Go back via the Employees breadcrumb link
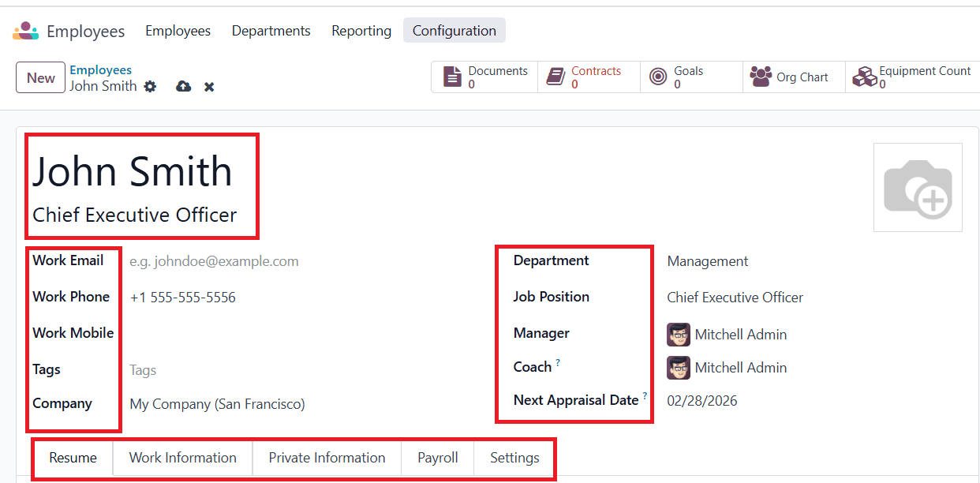This screenshot has width=980, height=483. click(100, 70)
